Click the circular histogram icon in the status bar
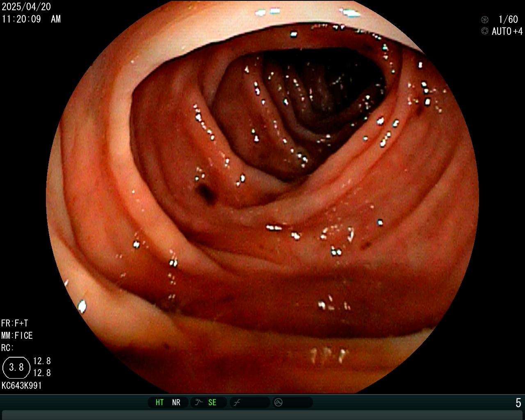Viewport: 525px width, 420px height. (x=278, y=402)
